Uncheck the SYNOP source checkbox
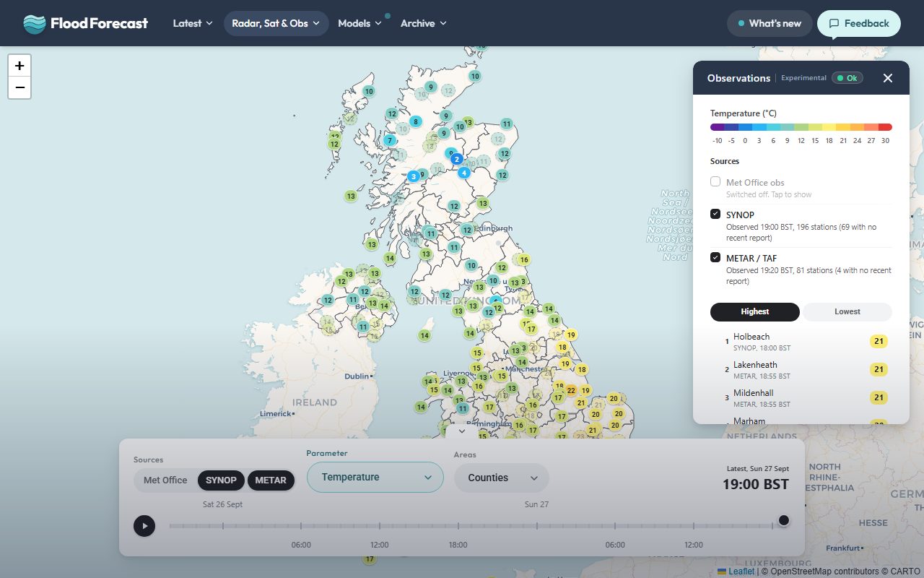This screenshot has width=924, height=578. (715, 214)
